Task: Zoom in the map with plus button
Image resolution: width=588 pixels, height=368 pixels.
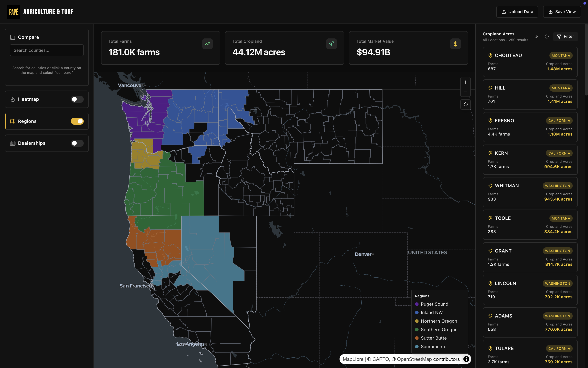Action: pyautogui.click(x=465, y=82)
